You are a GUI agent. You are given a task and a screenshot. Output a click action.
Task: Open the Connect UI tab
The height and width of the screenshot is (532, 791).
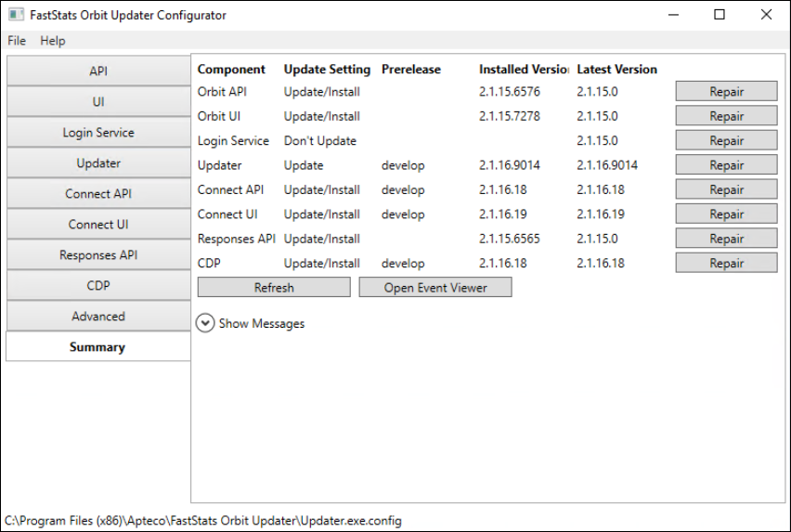[98, 225]
